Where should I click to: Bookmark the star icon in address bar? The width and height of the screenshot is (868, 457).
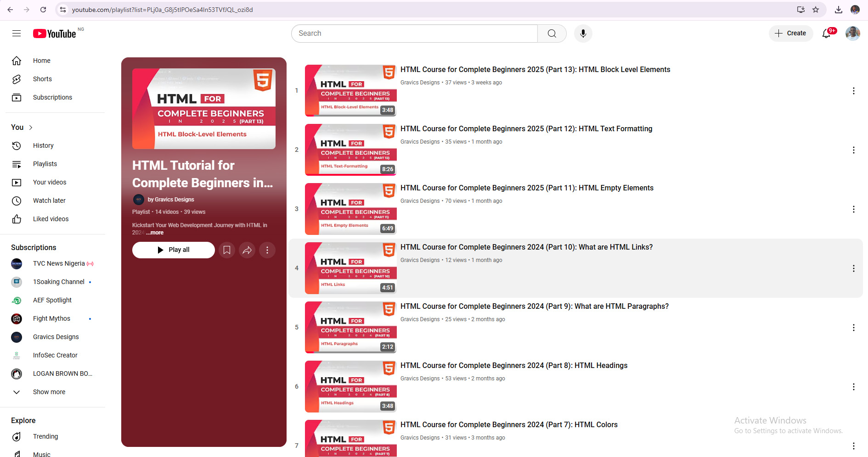pos(816,10)
